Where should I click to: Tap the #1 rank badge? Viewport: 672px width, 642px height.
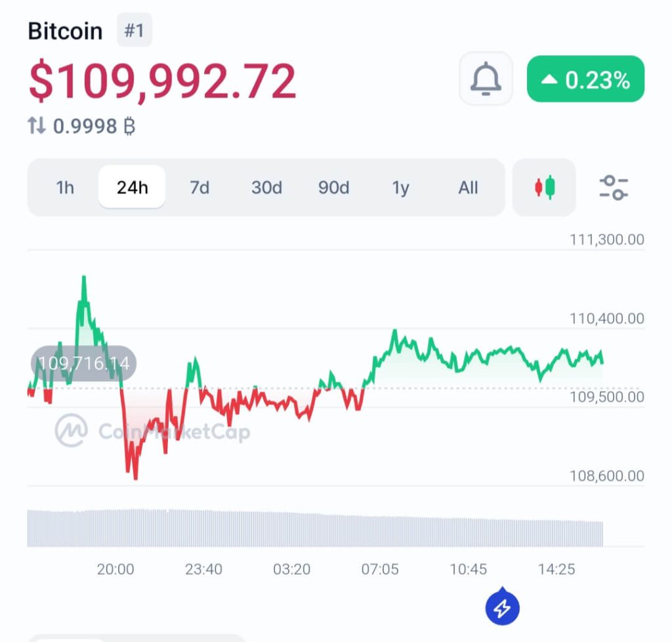click(x=134, y=30)
